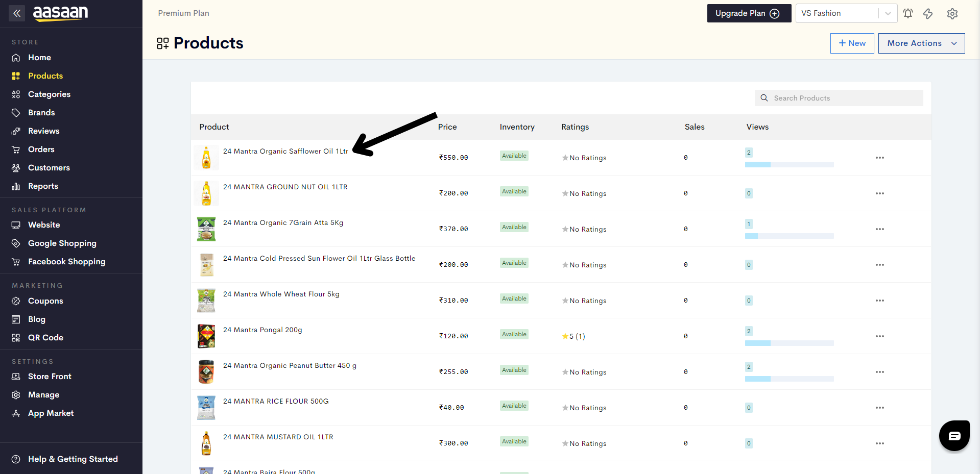Click ₹40.00 price of RICE FLOUR
Screen dimensions: 980x474
click(451, 407)
